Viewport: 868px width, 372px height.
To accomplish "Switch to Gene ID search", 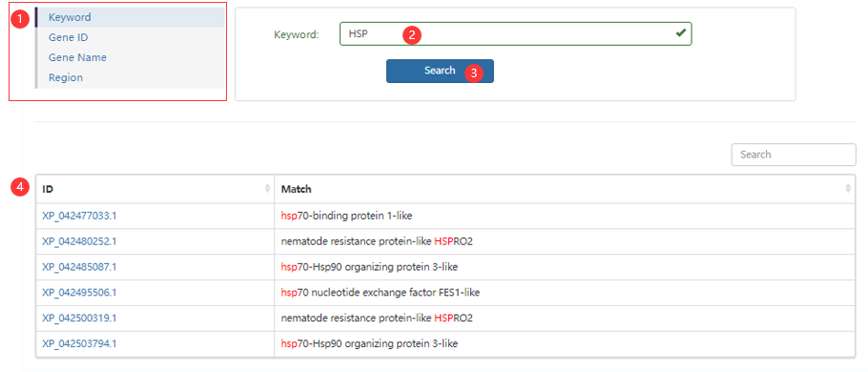I will coord(130,37).
